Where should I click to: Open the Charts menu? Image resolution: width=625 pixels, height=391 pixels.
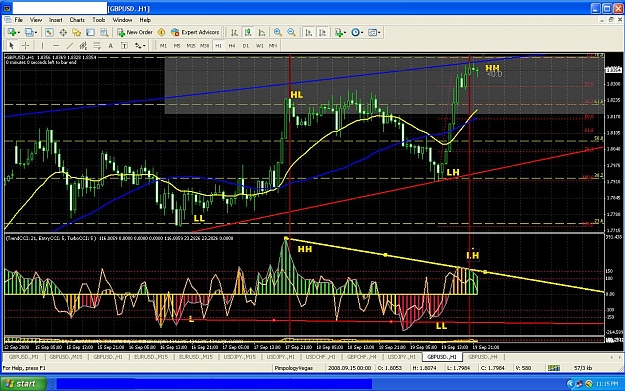(77, 20)
